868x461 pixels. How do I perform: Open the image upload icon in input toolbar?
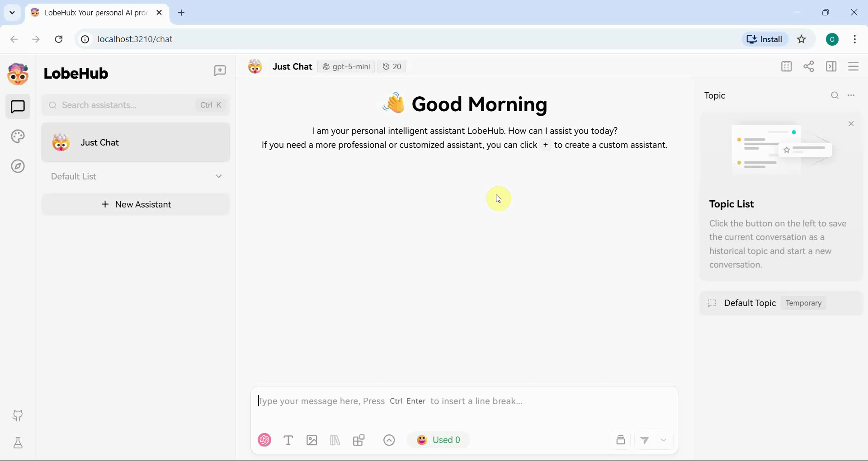point(312,440)
